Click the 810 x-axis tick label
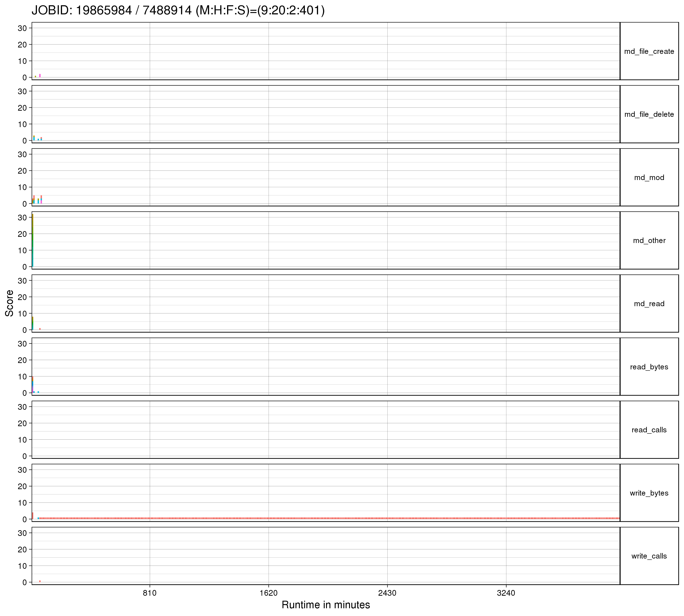This screenshot has height=616, width=684. (150, 593)
